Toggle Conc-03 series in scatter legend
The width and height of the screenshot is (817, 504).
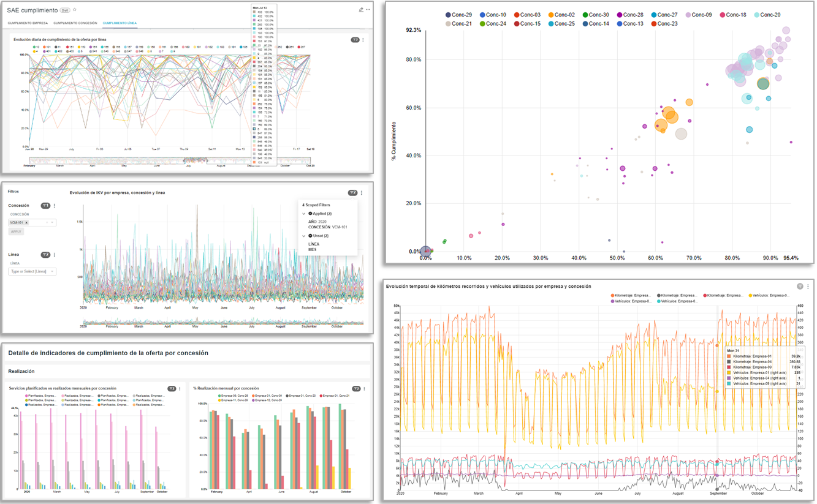(x=528, y=14)
